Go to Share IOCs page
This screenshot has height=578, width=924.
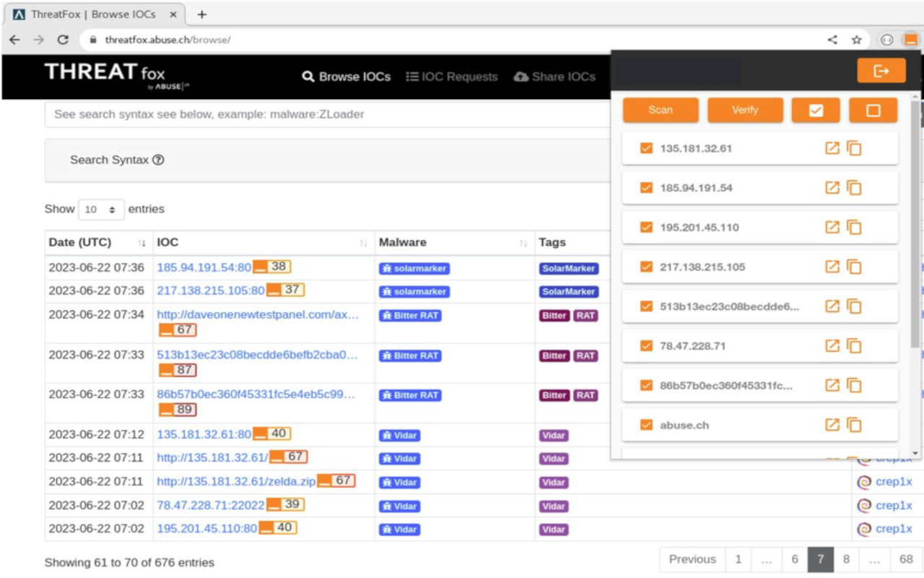click(554, 77)
